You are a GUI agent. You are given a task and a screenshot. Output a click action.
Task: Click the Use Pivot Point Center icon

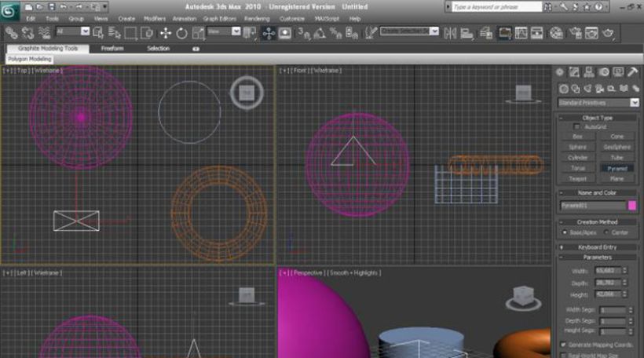[249, 33]
